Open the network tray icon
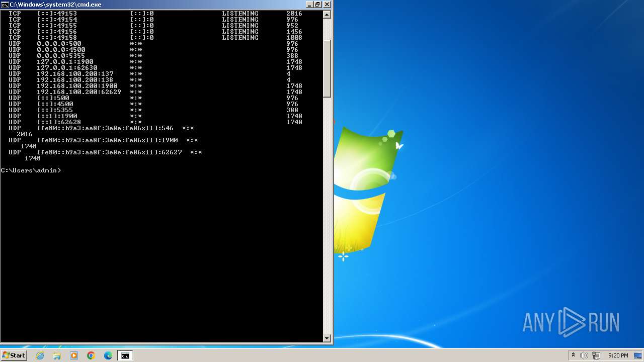This screenshot has width=644, height=362. pyautogui.click(x=597, y=355)
